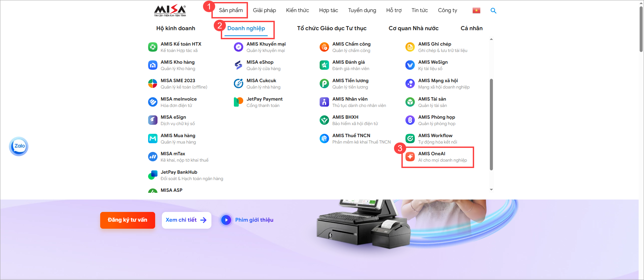
Task: Open the MISA Cukcuk product link
Action: (261, 80)
